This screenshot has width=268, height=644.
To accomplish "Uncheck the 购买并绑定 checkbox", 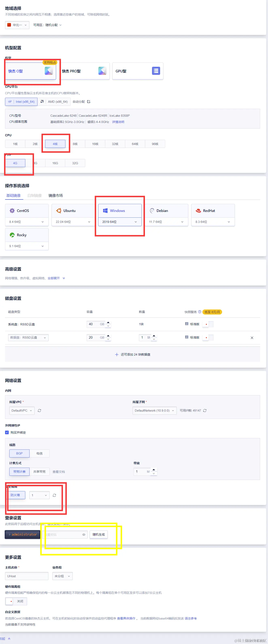I will [7, 432].
